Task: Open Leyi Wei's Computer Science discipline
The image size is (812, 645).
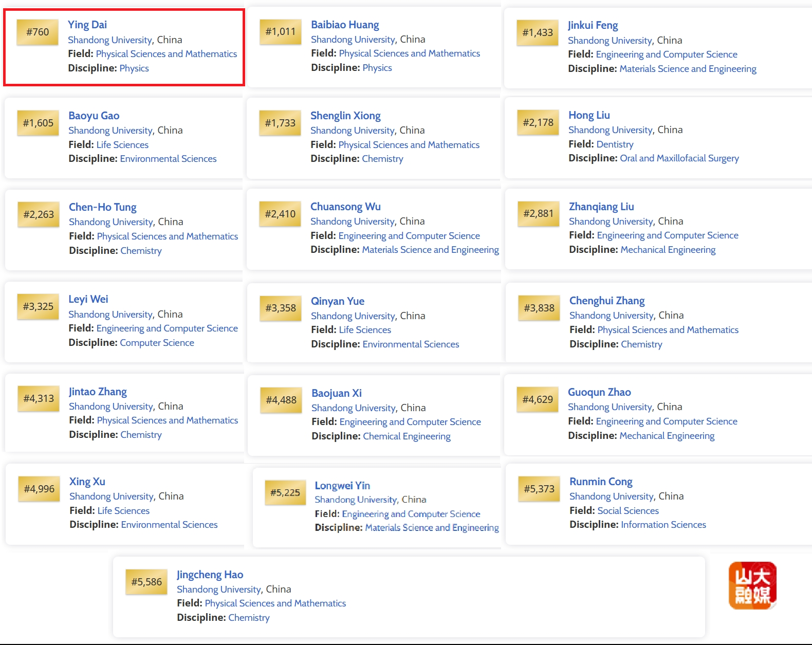Action: coord(157,343)
